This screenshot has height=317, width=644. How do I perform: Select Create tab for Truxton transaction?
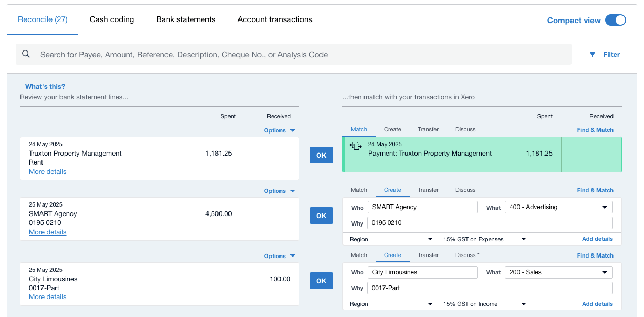click(x=392, y=129)
